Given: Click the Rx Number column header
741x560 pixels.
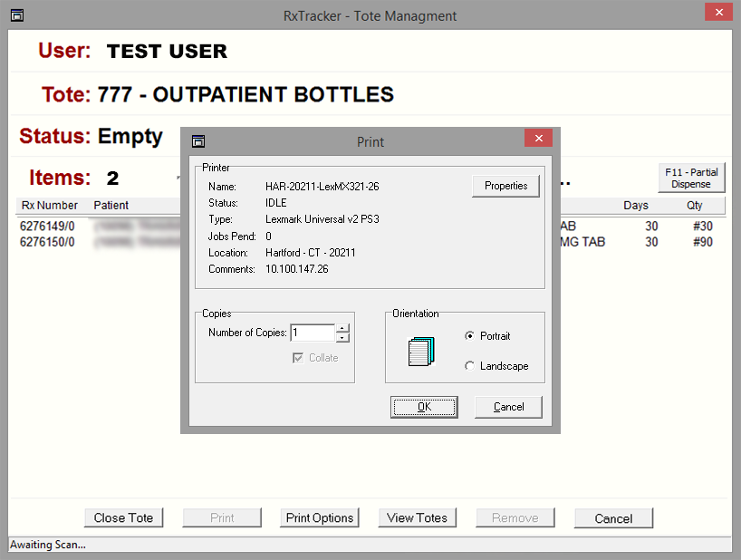Looking at the screenshot, I should (x=50, y=206).
